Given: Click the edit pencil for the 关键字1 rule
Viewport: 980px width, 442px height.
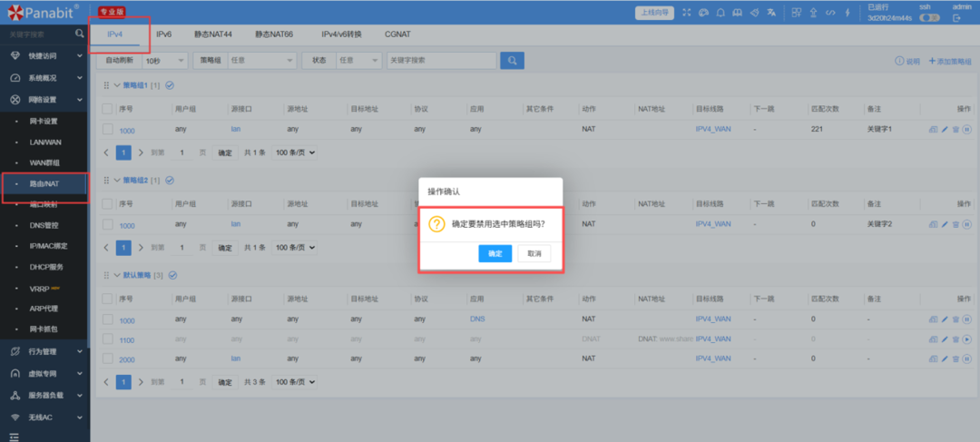Looking at the screenshot, I should tap(945, 130).
